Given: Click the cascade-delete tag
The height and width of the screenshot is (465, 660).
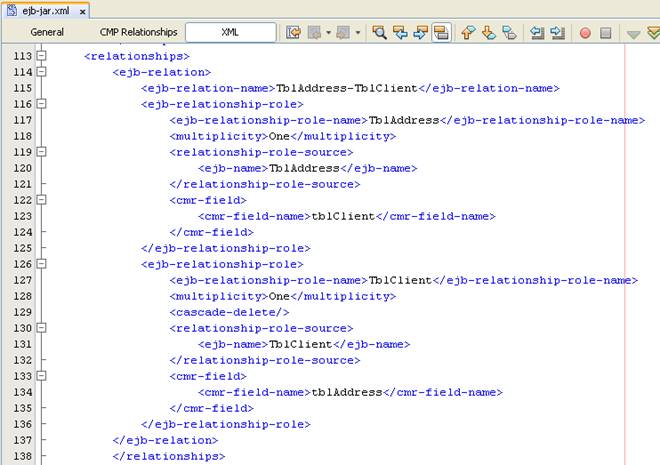Looking at the screenshot, I should pyautogui.click(x=229, y=312).
